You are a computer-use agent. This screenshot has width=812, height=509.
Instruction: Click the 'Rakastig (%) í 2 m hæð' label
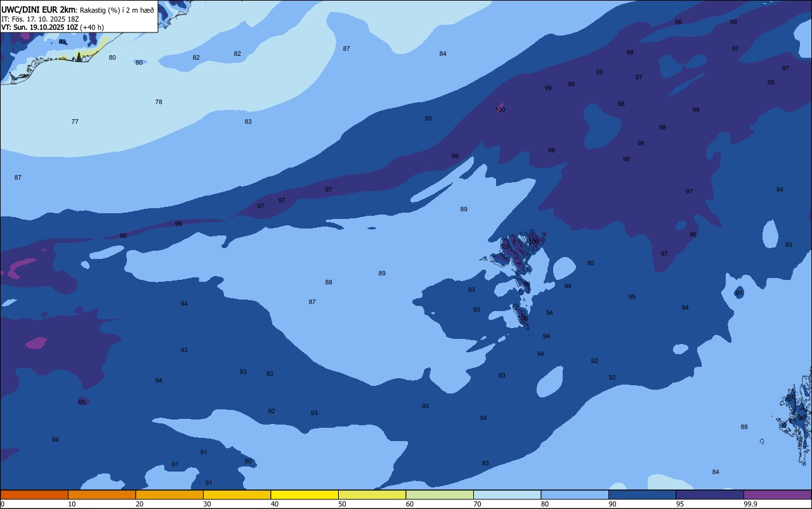click(117, 10)
